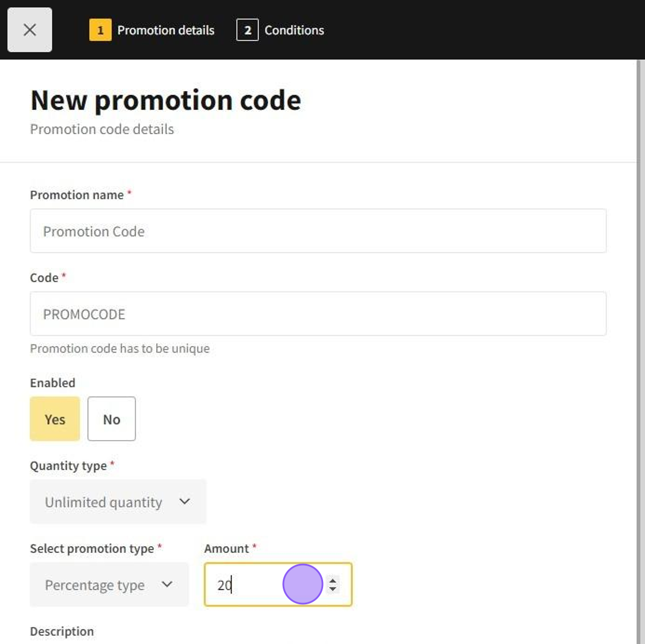645x644 pixels.
Task: Click the New promotion code heading
Action: [x=165, y=100]
